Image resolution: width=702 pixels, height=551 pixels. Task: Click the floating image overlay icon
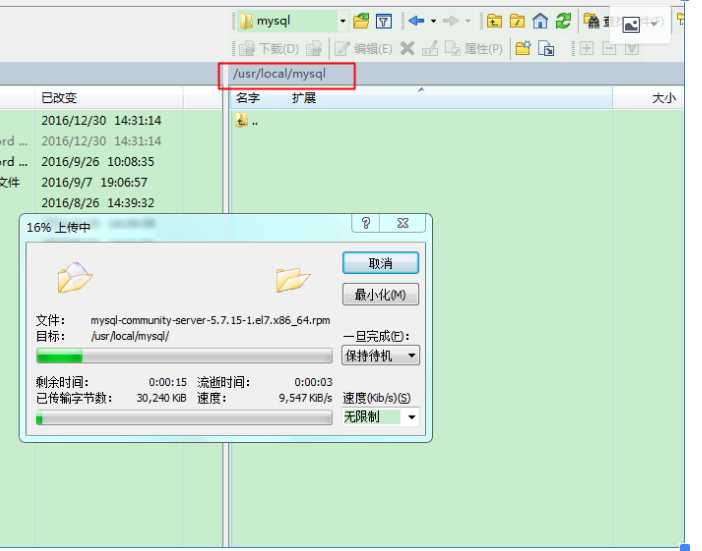631,25
